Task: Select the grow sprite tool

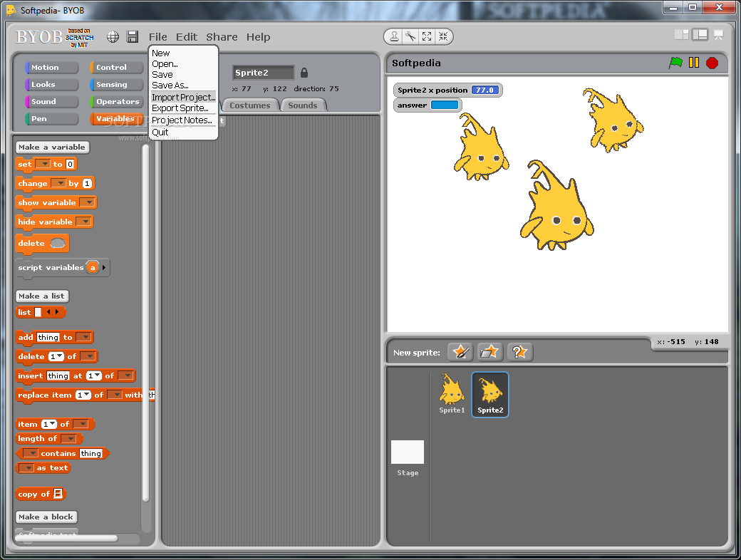Action: tap(427, 36)
